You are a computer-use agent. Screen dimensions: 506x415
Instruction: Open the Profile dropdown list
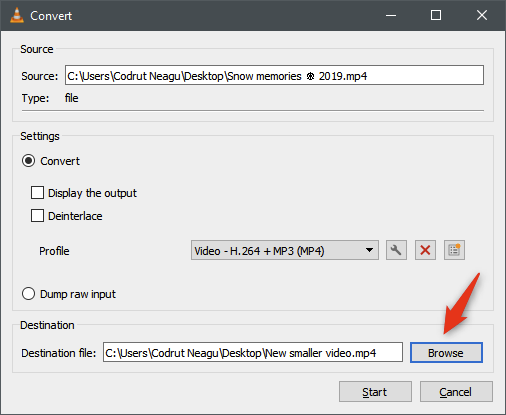tap(285, 250)
